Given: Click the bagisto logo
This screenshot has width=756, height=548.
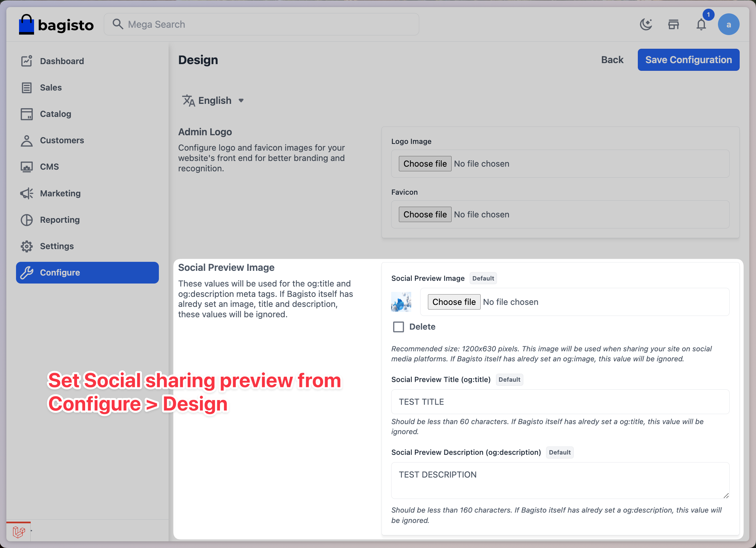Looking at the screenshot, I should pyautogui.click(x=56, y=24).
